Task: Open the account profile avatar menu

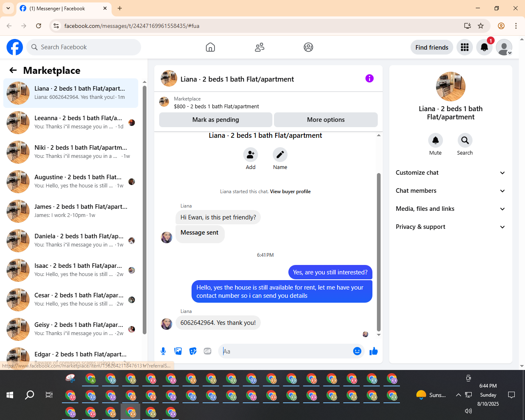Action: click(504, 47)
